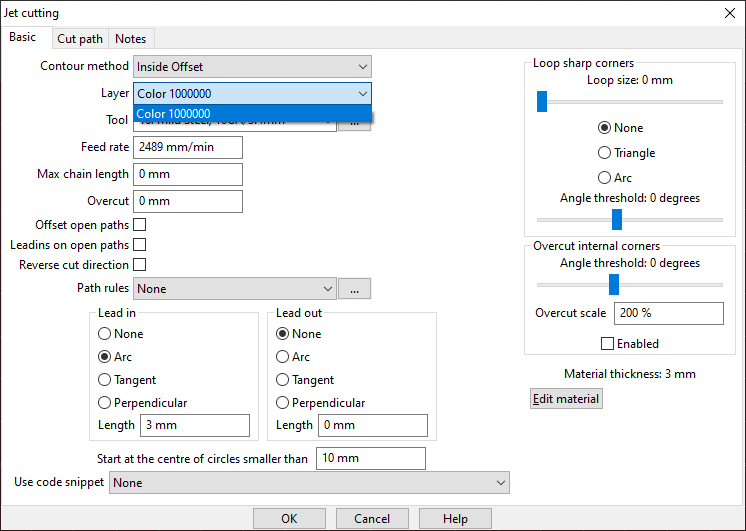The width and height of the screenshot is (746, 531).
Task: Select Color 1000000 from layer list
Action: pos(252,114)
